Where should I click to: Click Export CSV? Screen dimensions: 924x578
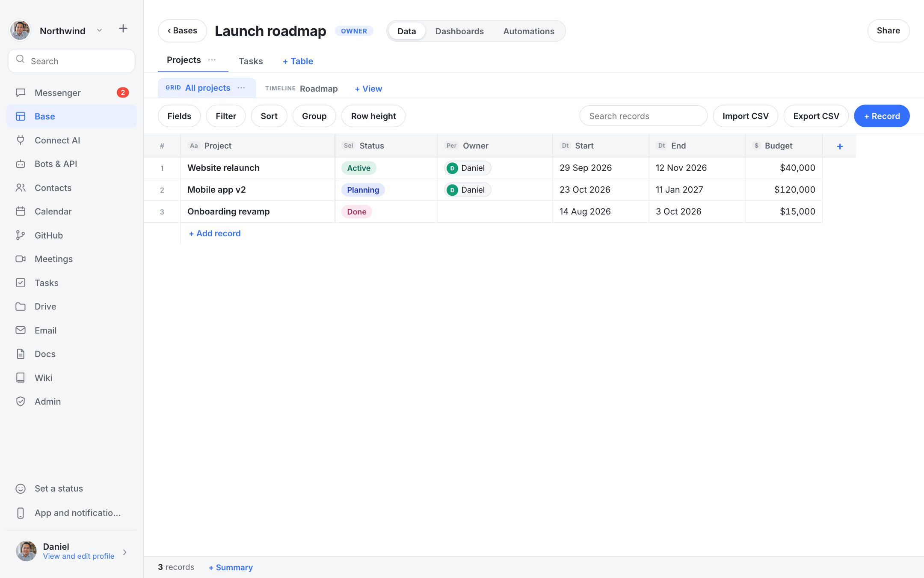tap(816, 116)
